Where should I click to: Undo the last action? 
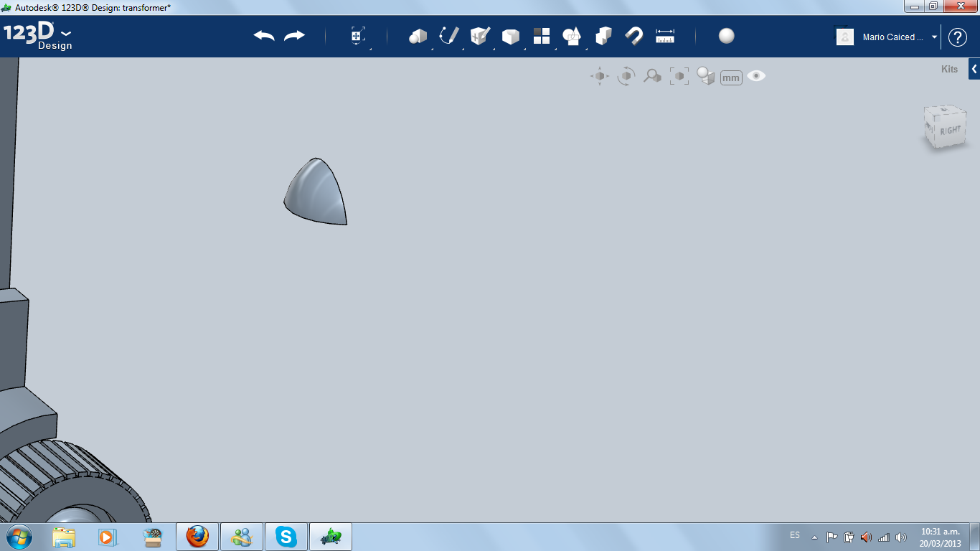tap(264, 36)
